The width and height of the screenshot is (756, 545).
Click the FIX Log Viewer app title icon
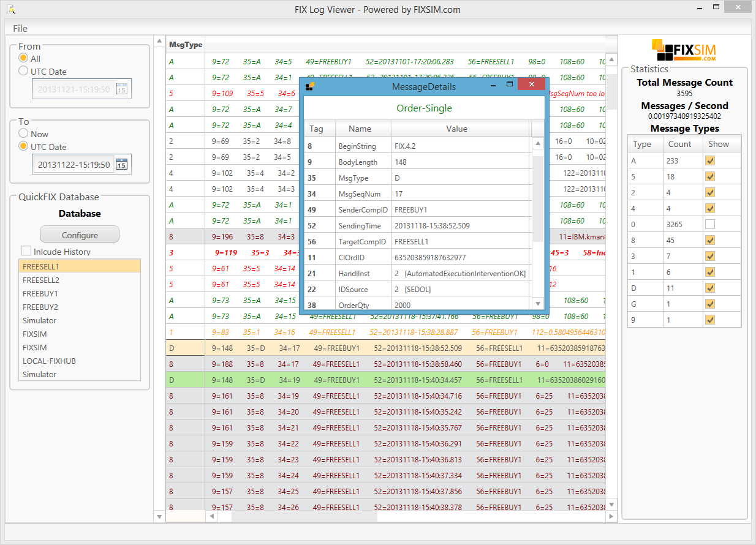click(11, 9)
